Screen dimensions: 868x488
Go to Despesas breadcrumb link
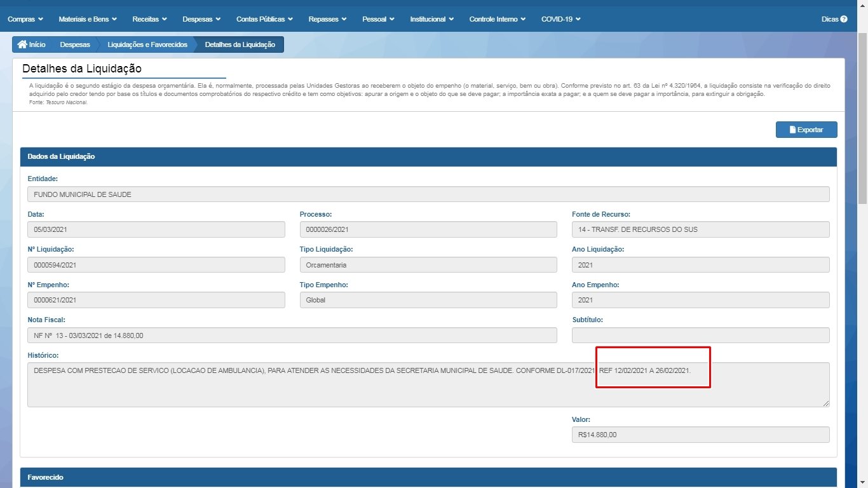coord(75,44)
